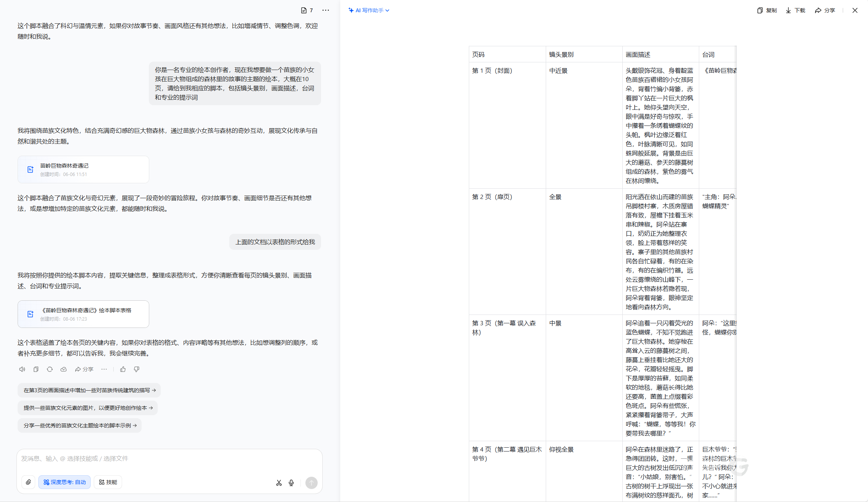This screenshot has height=502, width=868.
Task: Open the 苗岭巨物森林奇遇记 document card
Action: (x=83, y=170)
